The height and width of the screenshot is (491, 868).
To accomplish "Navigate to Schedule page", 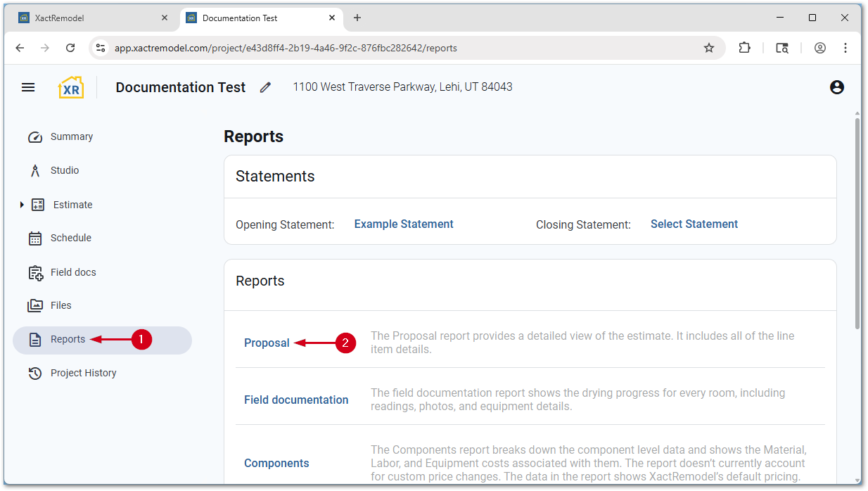I will coord(70,238).
